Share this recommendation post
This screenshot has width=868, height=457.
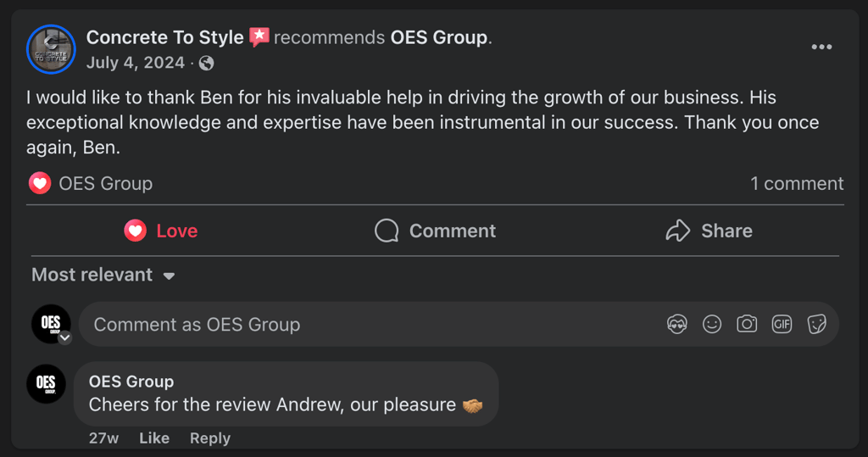(709, 231)
